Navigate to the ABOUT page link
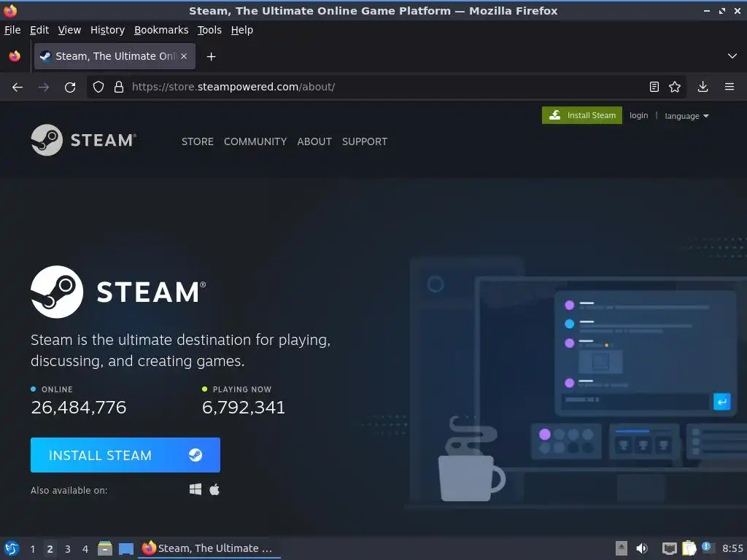Screen dimensions: 747x560 [x=314, y=141]
